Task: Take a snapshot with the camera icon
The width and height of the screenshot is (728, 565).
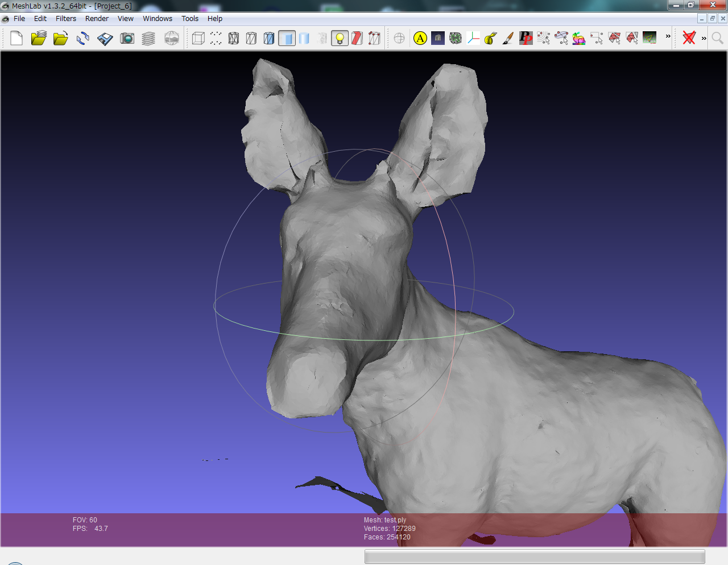Action: (x=127, y=38)
